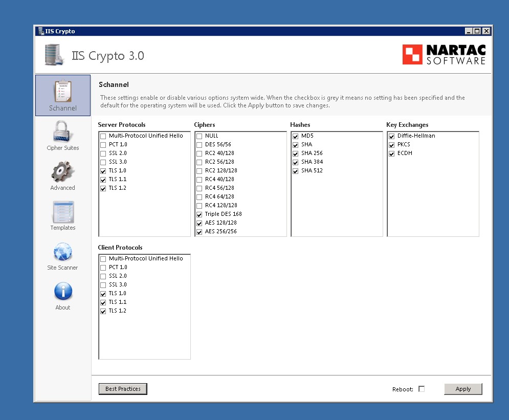Open the Templates icon in sidebar
The width and height of the screenshot is (509, 420).
63,212
